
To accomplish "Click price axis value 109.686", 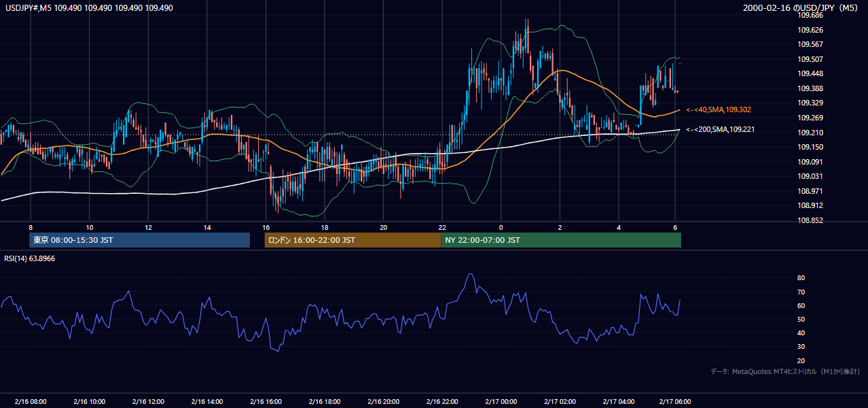I will 810,15.
